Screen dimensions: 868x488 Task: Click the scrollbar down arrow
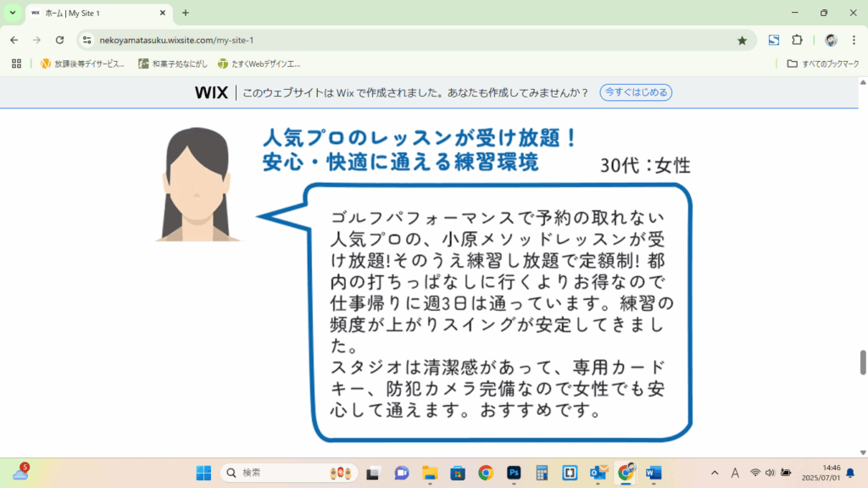pyautogui.click(x=862, y=452)
